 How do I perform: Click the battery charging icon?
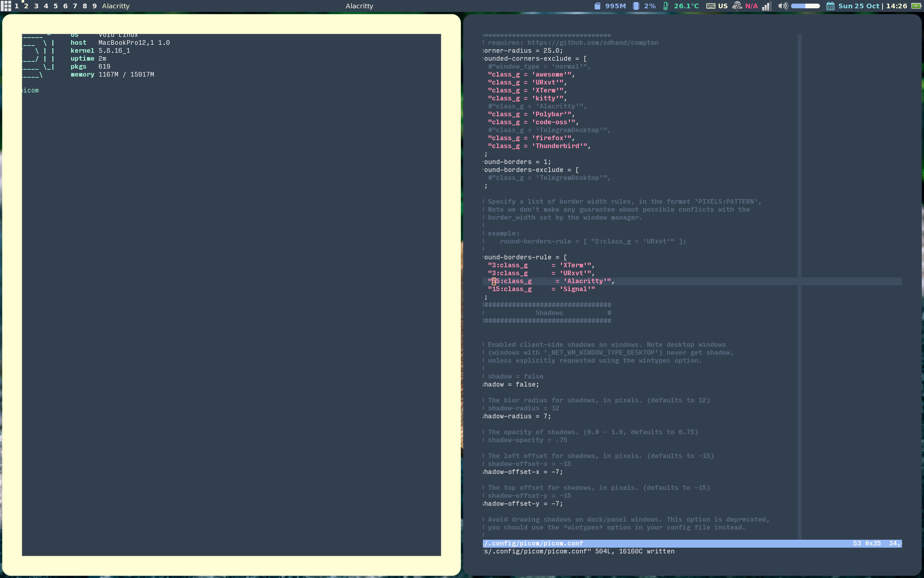pos(916,6)
